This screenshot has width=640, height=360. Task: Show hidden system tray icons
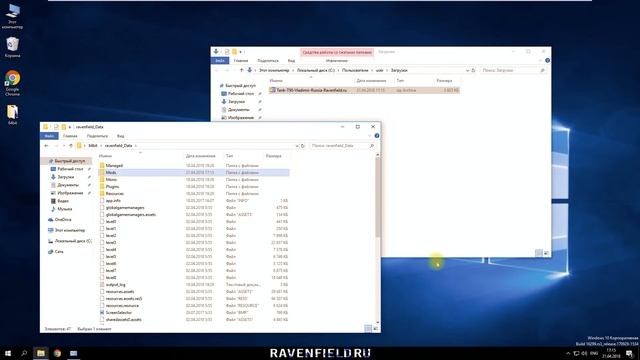[x=568, y=353]
